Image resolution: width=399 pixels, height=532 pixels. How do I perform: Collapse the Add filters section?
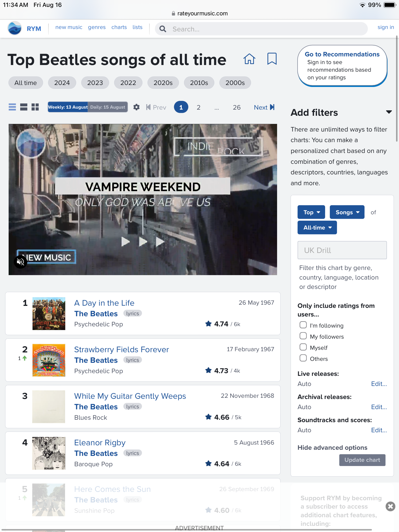[389, 112]
